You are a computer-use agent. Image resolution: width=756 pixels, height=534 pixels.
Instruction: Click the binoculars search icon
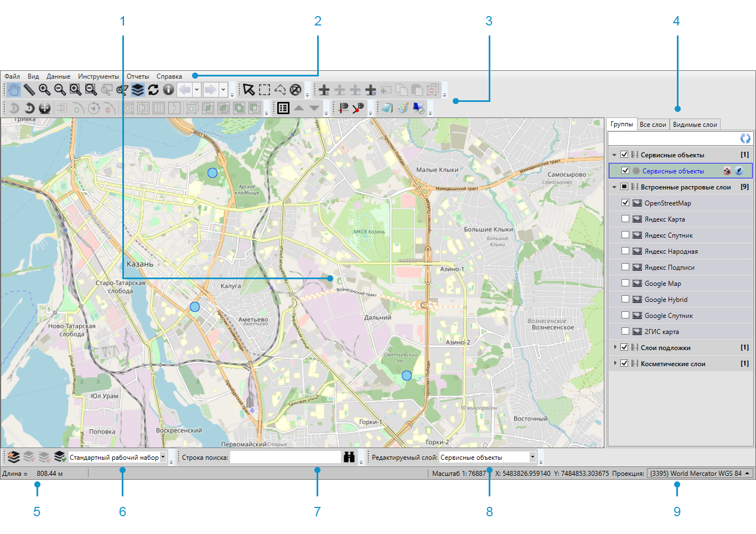[x=349, y=457]
